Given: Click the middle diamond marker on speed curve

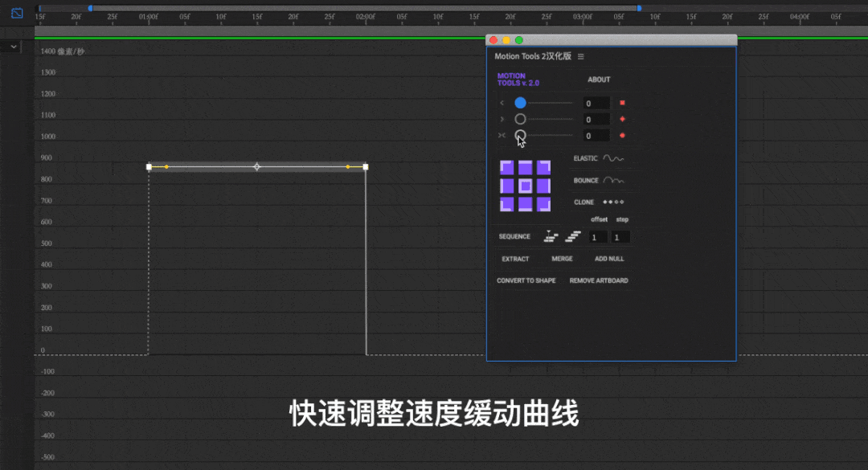Looking at the screenshot, I should [x=257, y=166].
